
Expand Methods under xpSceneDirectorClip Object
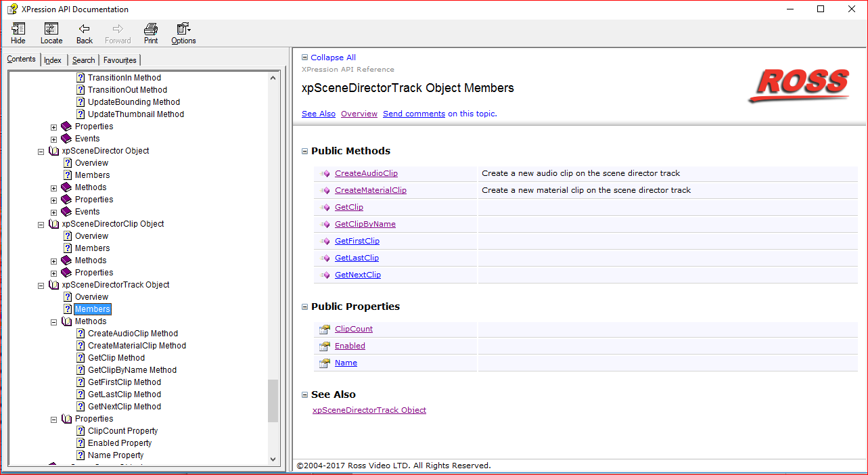coord(54,261)
